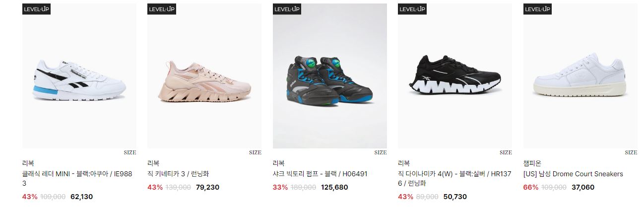Open [US] 남성 Drome Court Sneakers link
644x209 pixels.
pos(573,174)
